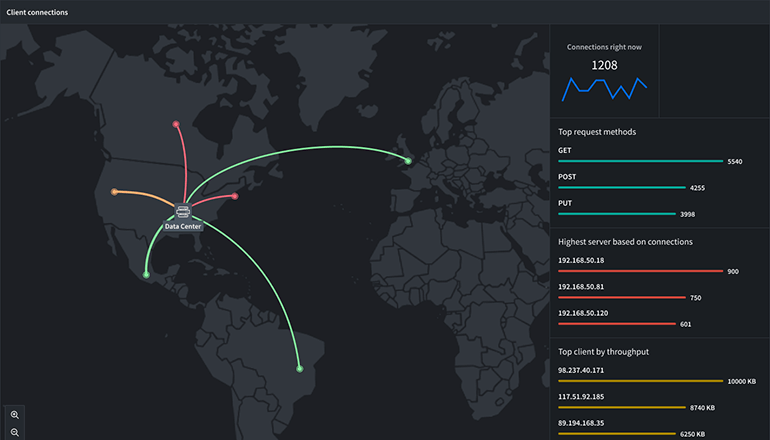Click the red bar for 192.168.50.18

click(641, 271)
